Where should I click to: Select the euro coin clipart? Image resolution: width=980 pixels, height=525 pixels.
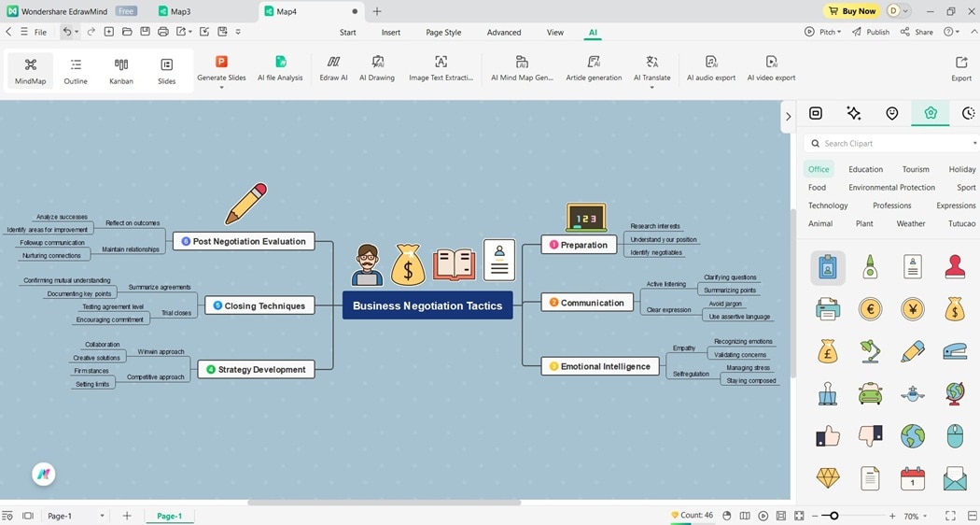click(870, 308)
